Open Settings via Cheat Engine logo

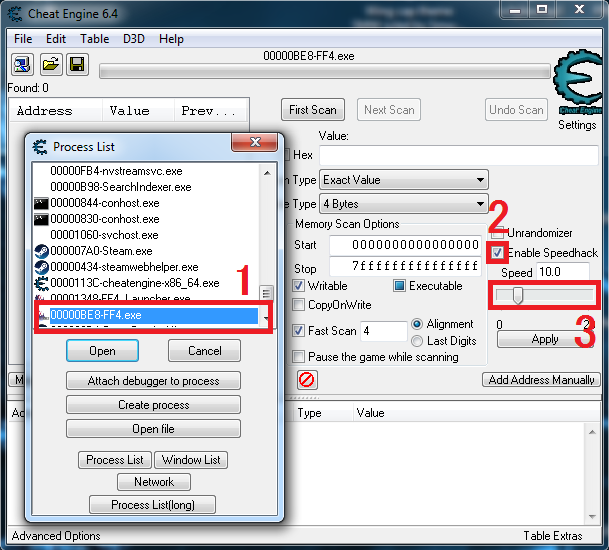tap(578, 82)
